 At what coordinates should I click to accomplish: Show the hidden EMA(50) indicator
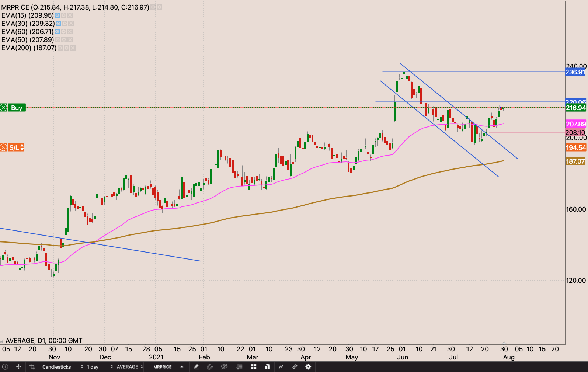(x=58, y=40)
